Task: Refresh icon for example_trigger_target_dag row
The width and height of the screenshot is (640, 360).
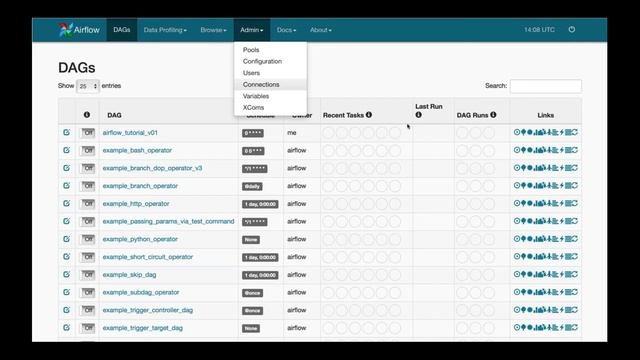Action: coord(575,328)
